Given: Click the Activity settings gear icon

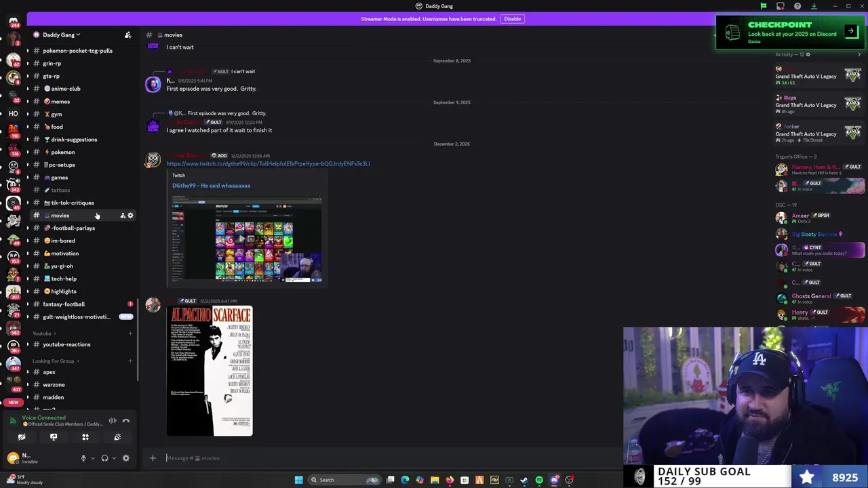Looking at the screenshot, I should click(808, 54).
